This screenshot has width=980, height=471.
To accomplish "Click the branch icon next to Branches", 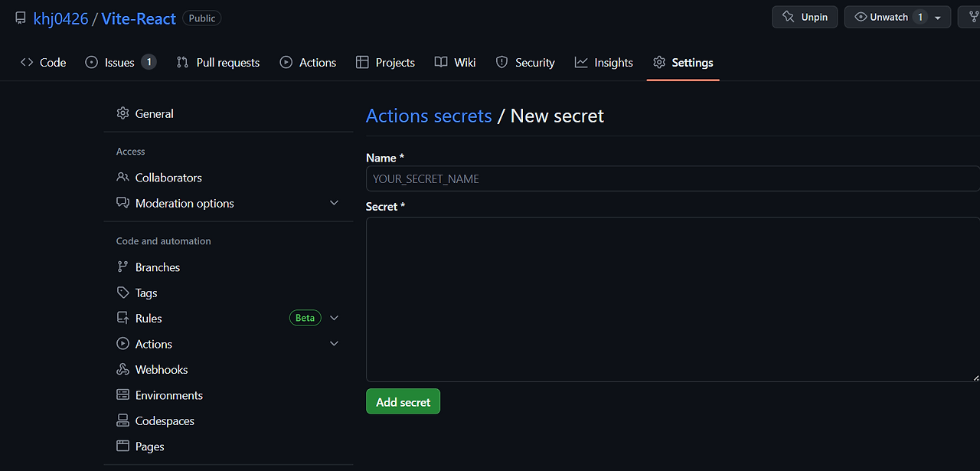I will coord(122,267).
